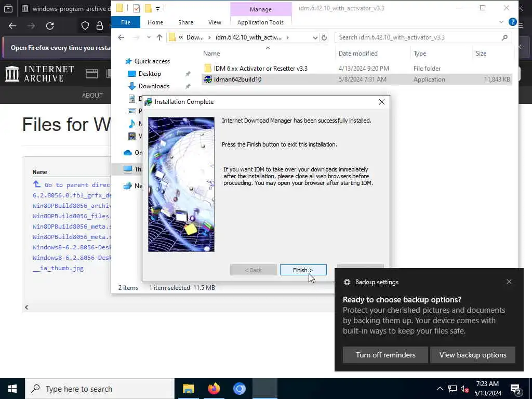Click Firefox back arrow button

12,26
